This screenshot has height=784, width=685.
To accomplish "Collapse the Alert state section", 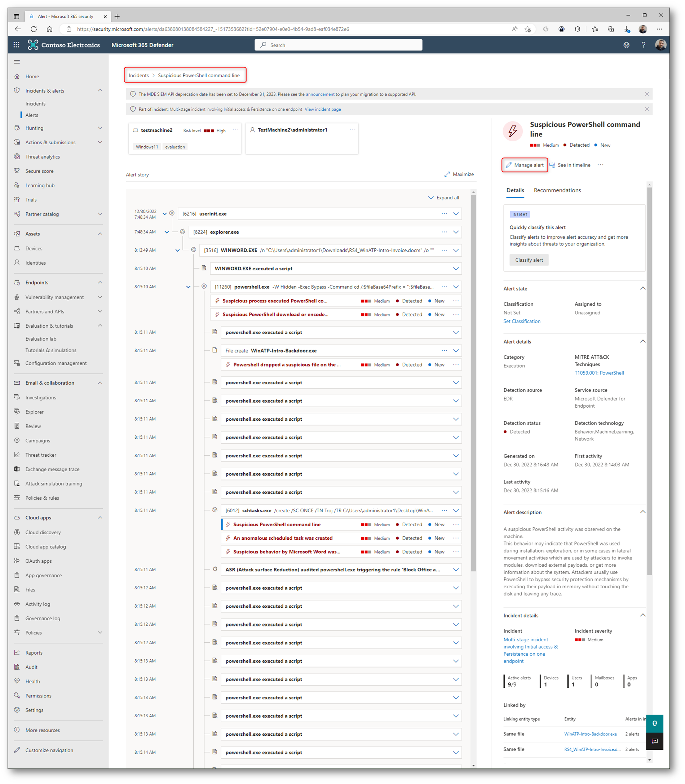I will (x=642, y=288).
